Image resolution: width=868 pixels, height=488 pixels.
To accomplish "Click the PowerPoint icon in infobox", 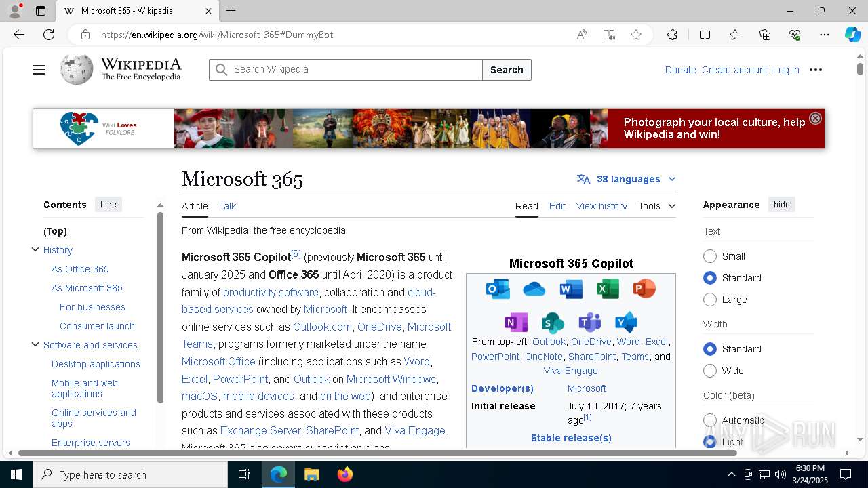I will (644, 289).
